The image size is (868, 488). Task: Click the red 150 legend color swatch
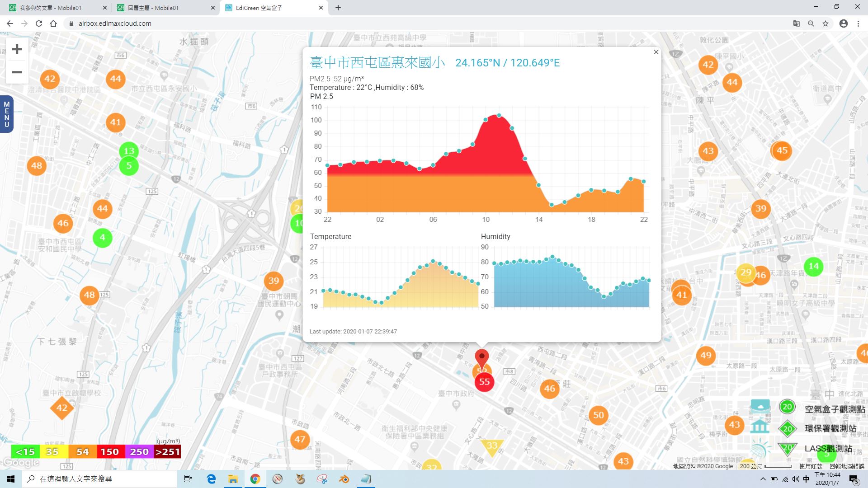pos(110,452)
